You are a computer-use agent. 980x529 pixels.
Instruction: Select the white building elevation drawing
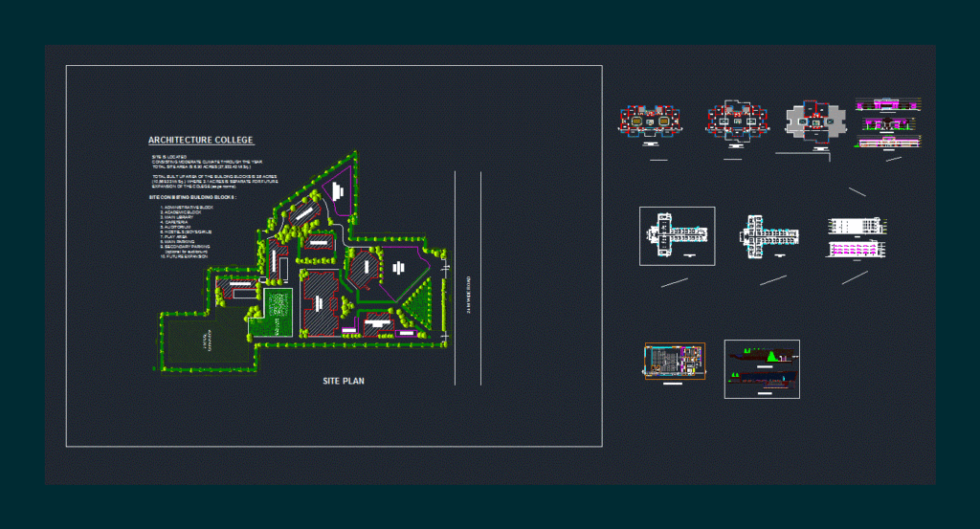[857, 226]
